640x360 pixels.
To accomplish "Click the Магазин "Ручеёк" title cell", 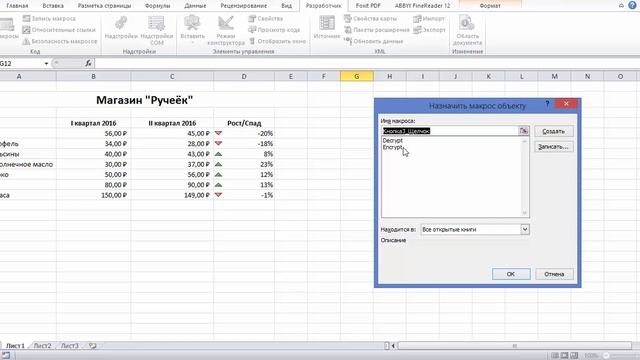I will [x=144, y=100].
